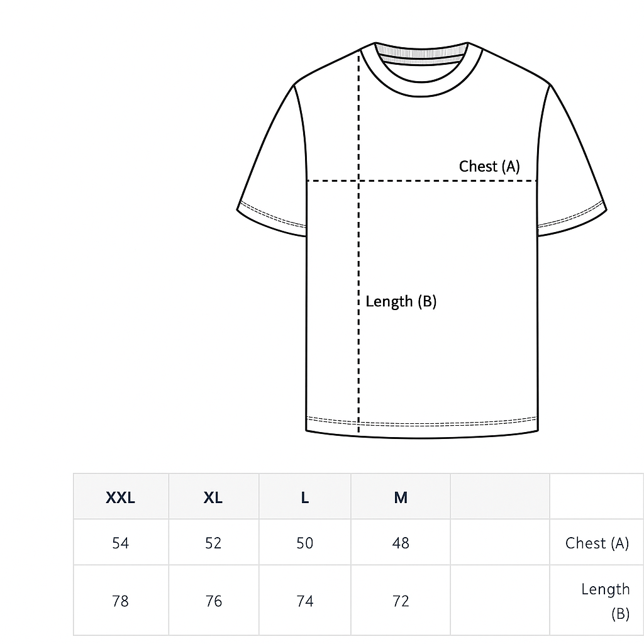Click the L size column header
The height and width of the screenshot is (644, 644).
point(305,497)
